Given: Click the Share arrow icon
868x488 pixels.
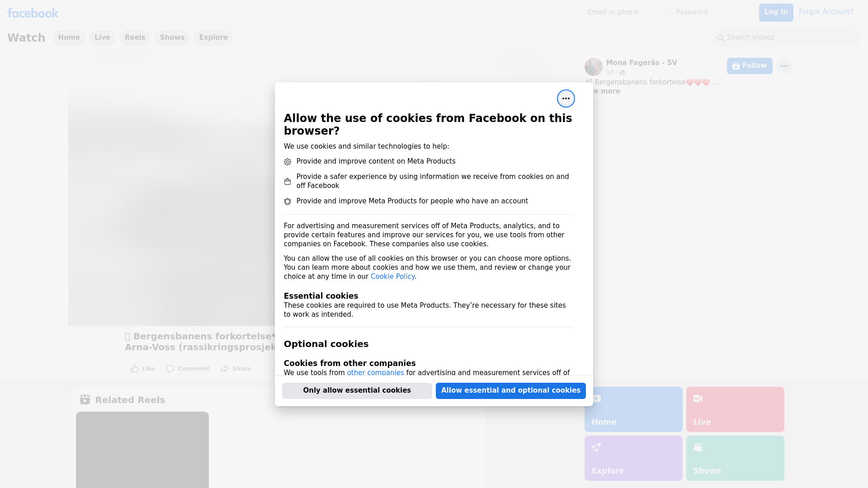Looking at the screenshot, I should coord(225,369).
